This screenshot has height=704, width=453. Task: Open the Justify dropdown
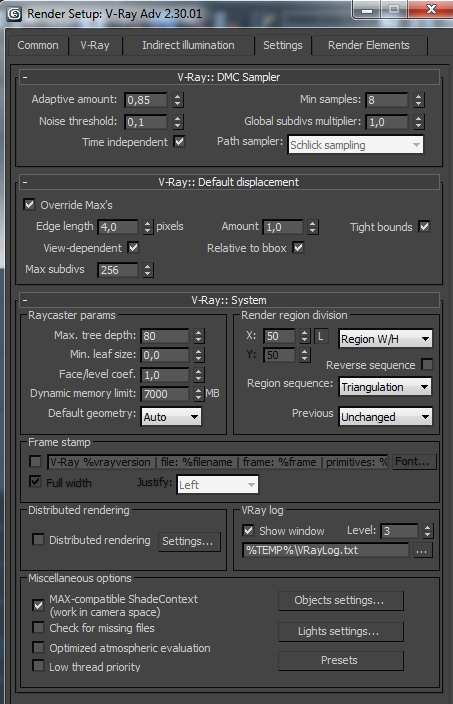218,484
